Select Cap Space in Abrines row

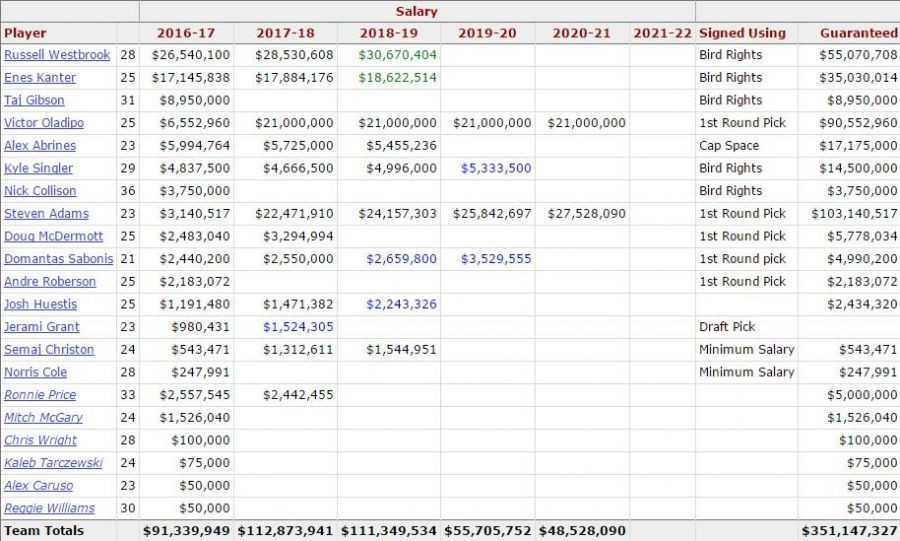click(729, 146)
